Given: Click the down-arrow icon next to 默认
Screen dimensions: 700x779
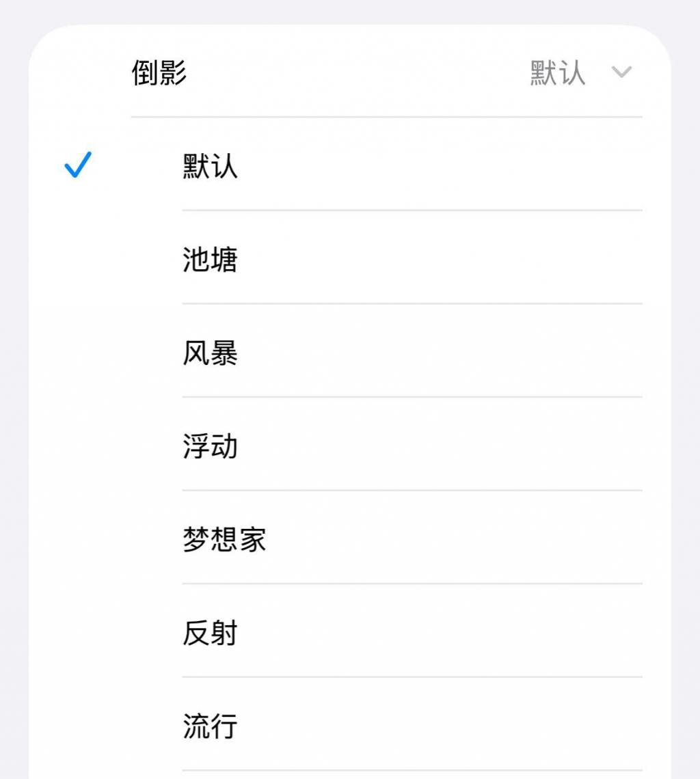Looking at the screenshot, I should pos(621,72).
